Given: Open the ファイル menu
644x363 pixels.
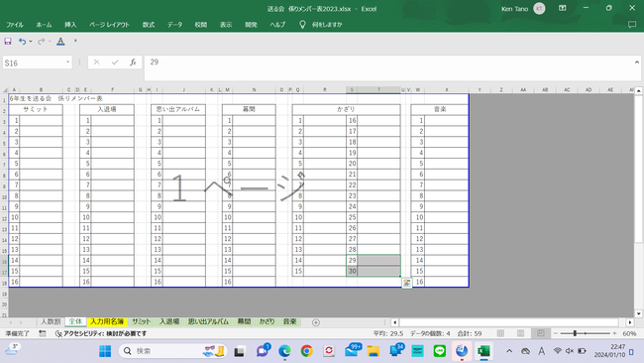Looking at the screenshot, I should (15, 25).
